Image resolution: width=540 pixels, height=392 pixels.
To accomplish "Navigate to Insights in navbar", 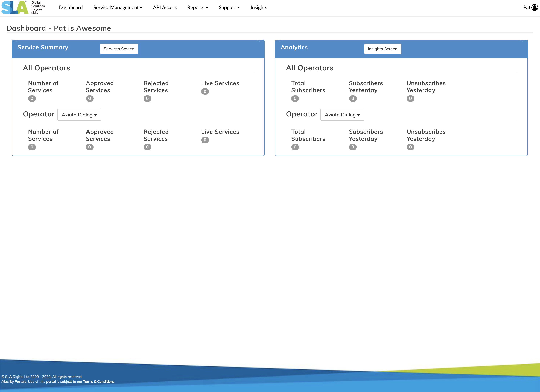I will click(x=259, y=7).
